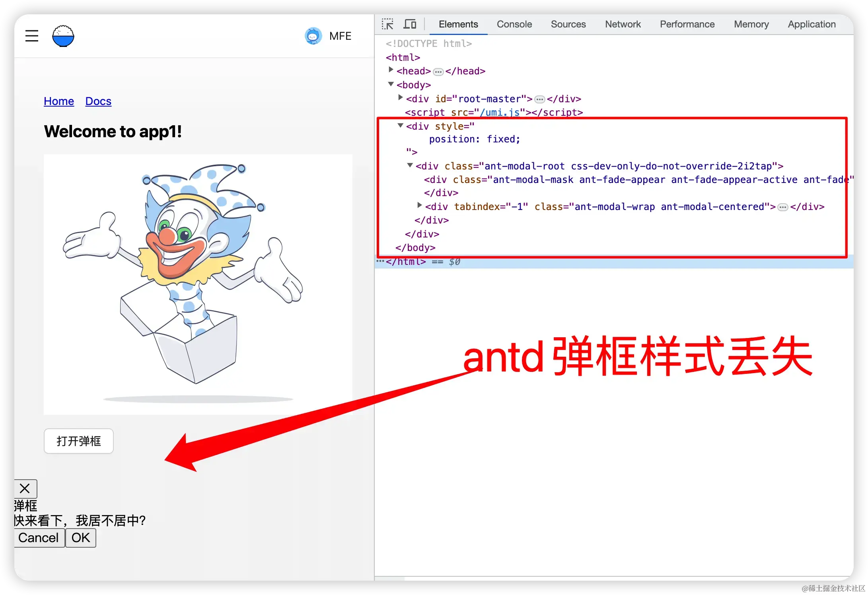Activate the inspect element picker icon
This screenshot has width=868, height=595.
pyautogui.click(x=387, y=24)
